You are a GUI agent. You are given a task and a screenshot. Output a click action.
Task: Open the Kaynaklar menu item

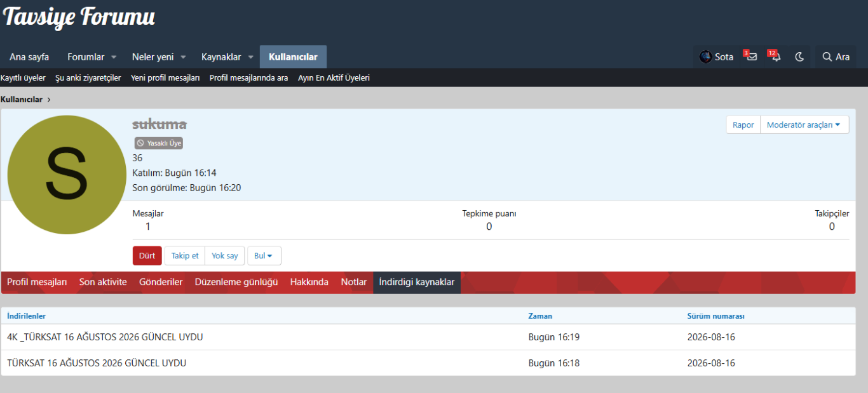(221, 57)
